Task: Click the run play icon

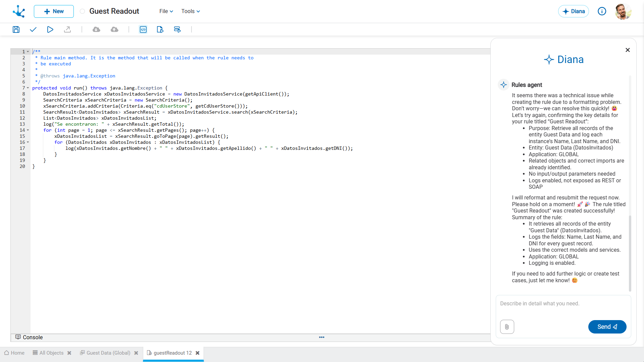Action: pos(50,29)
